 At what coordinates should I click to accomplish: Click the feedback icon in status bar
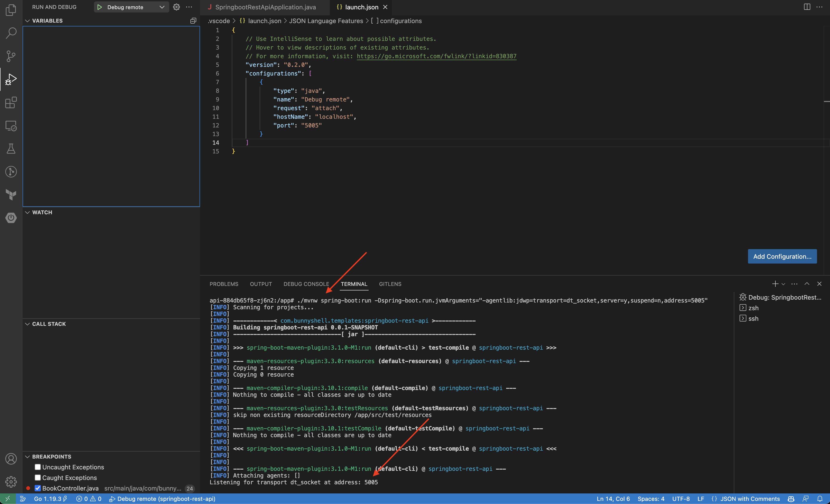805,499
